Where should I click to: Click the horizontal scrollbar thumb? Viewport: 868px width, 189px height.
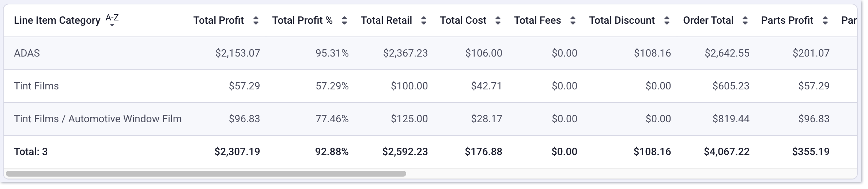click(206, 174)
